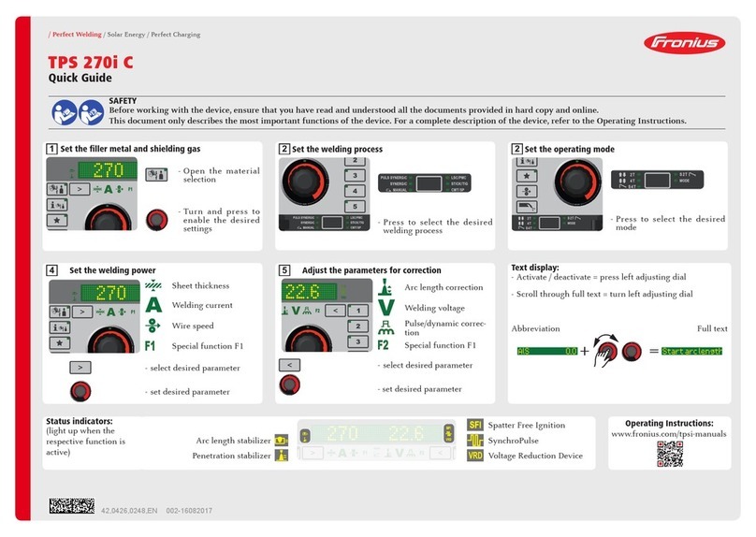Click the second blue read-manual safety icon
Viewport: 756px width, 537px height.
point(91,113)
